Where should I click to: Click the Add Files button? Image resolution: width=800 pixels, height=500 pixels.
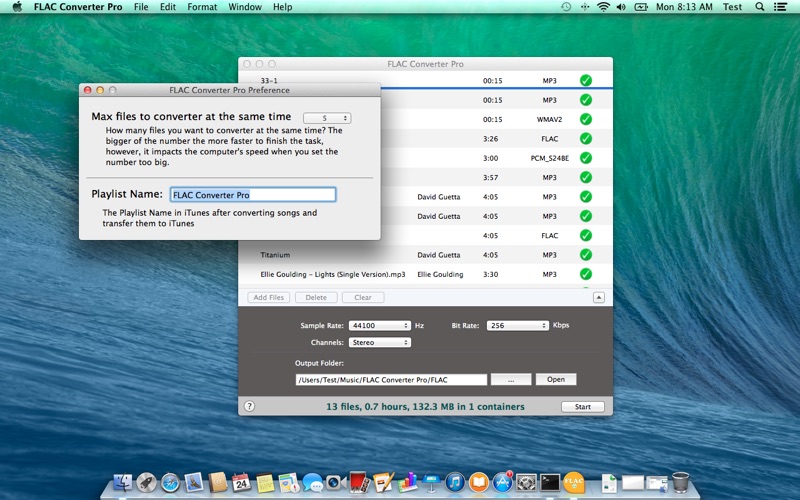[269, 297]
